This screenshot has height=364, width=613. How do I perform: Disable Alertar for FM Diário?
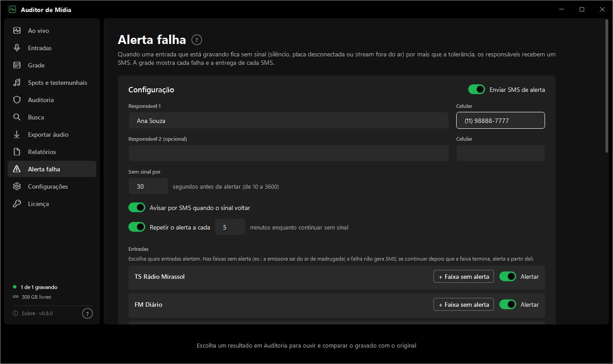tap(508, 305)
